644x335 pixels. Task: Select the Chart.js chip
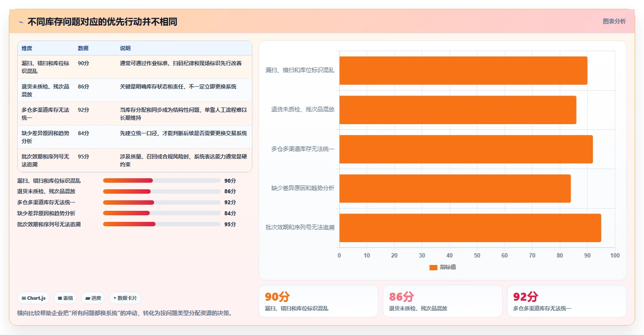click(33, 298)
